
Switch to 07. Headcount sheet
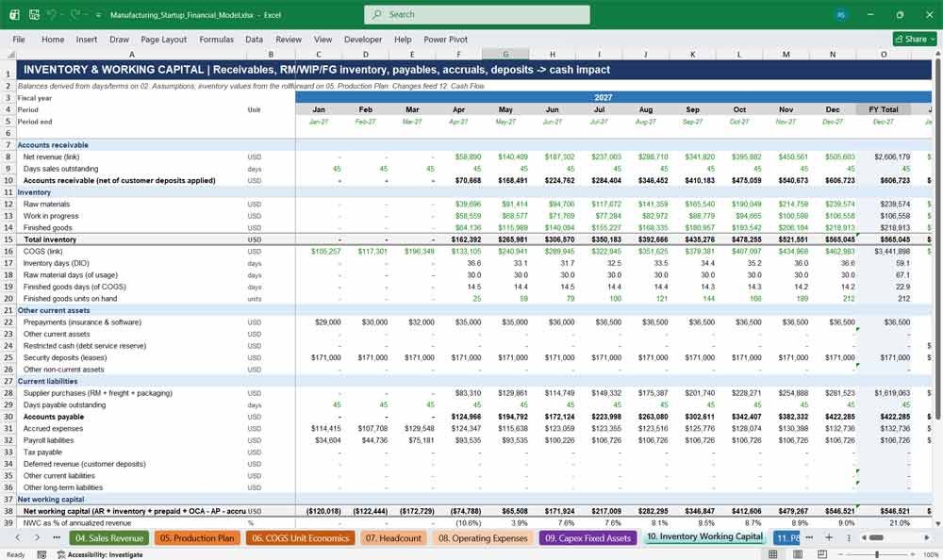[393, 537]
